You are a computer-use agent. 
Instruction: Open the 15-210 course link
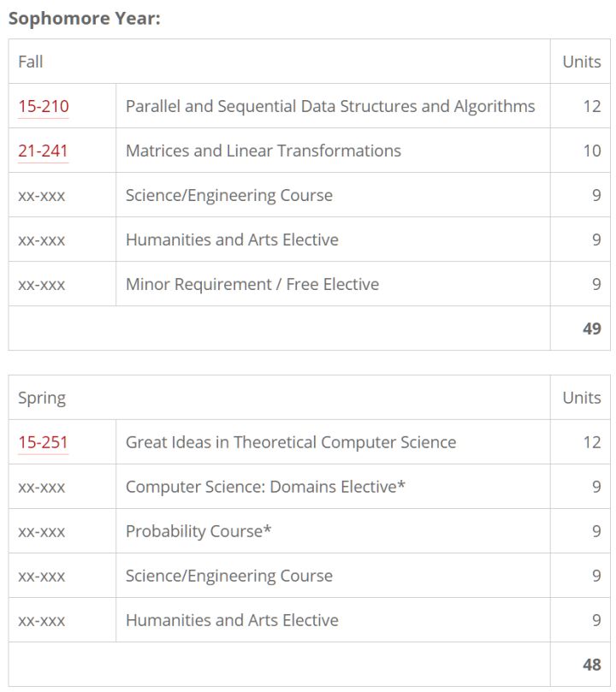[x=44, y=107]
